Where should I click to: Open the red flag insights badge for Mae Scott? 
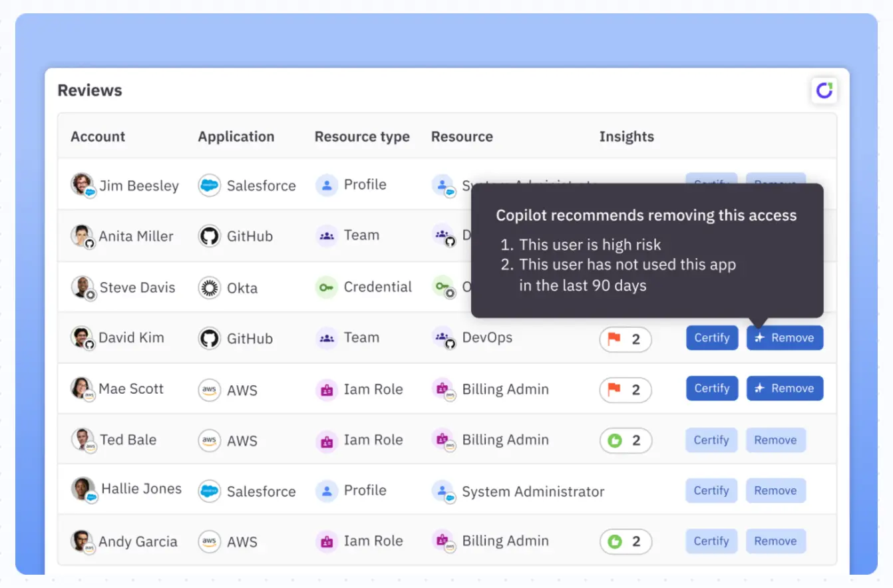point(625,390)
